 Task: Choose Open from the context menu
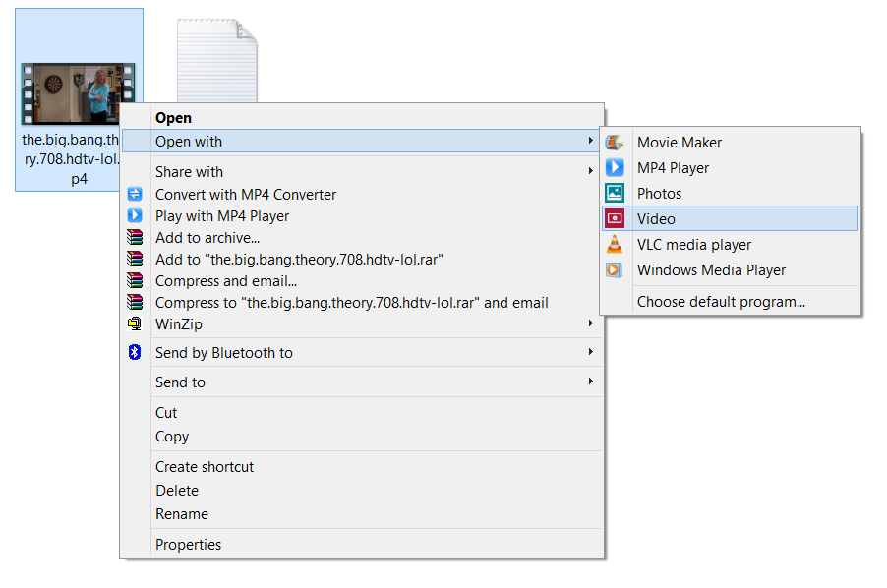[362, 118]
